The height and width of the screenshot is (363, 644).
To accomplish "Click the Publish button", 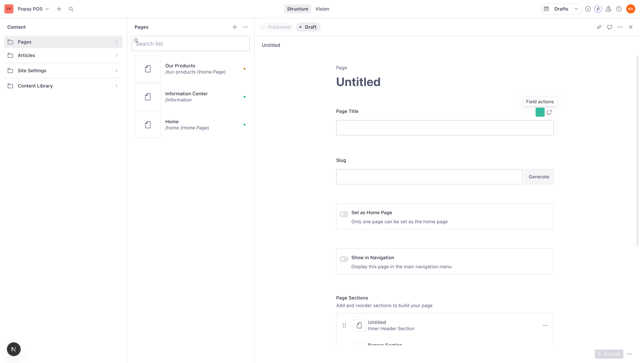I will tap(609, 354).
